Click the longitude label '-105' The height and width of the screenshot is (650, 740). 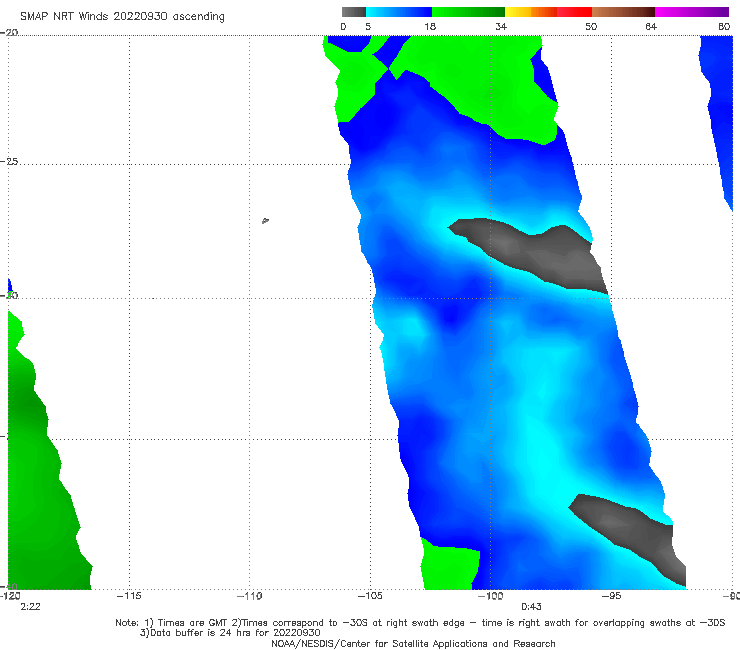point(370,596)
